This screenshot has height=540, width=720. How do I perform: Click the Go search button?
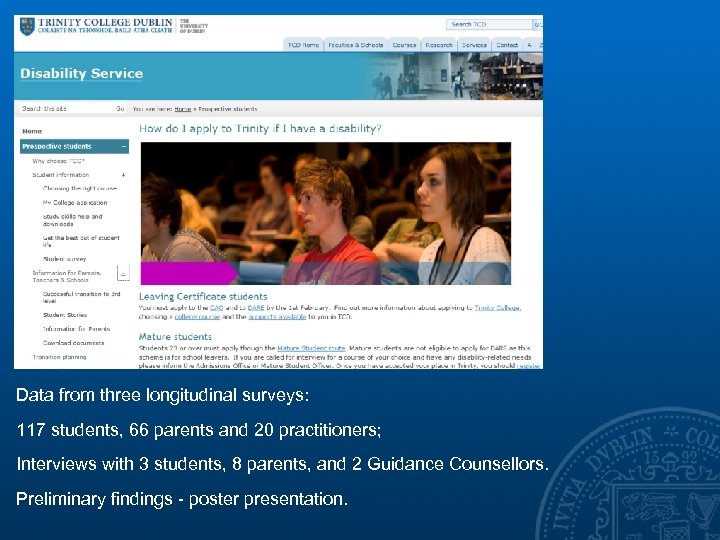tap(120, 109)
